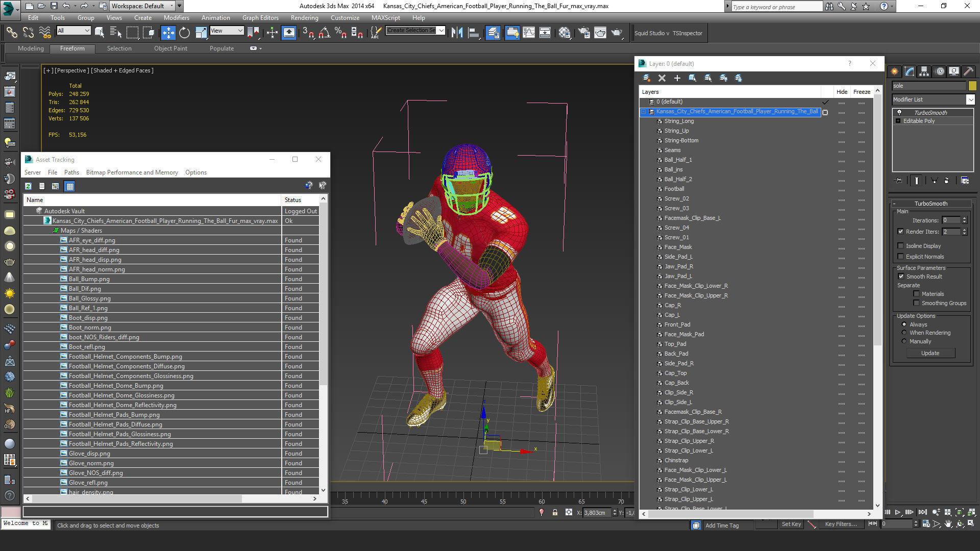Toggle Percent Snap in main toolbar

(340, 33)
